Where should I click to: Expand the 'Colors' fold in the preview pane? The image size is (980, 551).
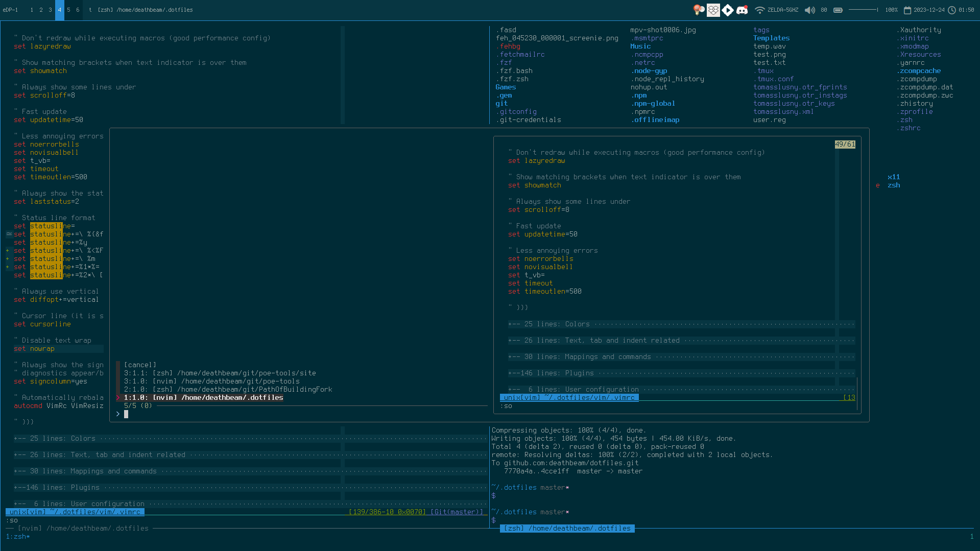click(x=681, y=324)
